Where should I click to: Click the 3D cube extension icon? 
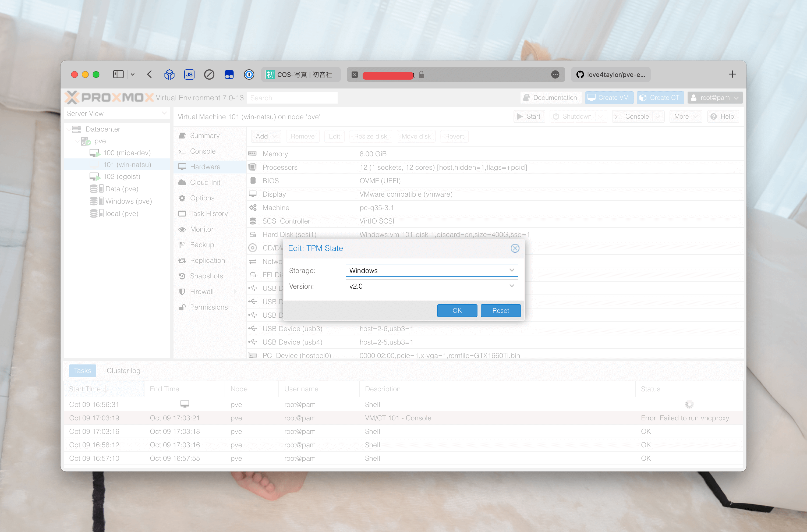point(169,74)
